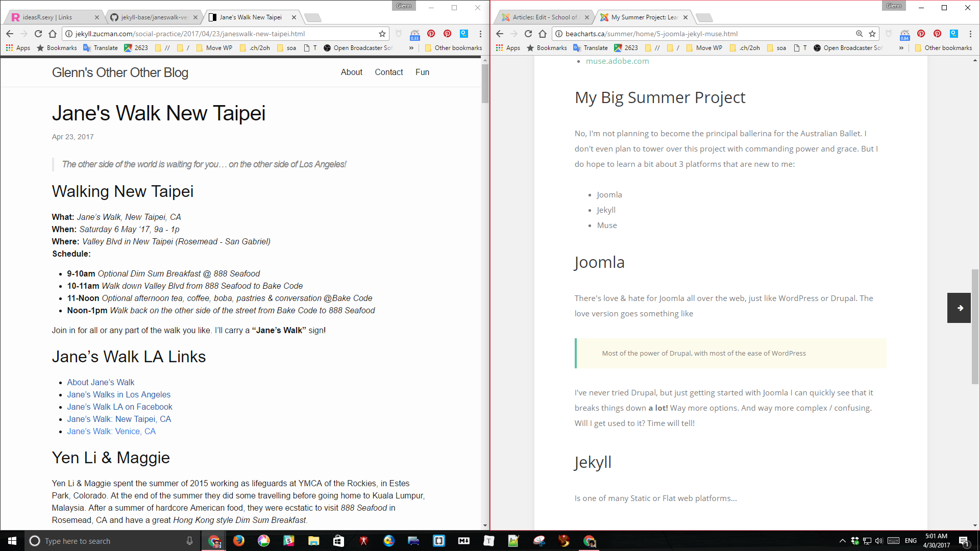Switch to Articles: Edit - School tab
This screenshot has width=980, height=551.
coord(544,17)
